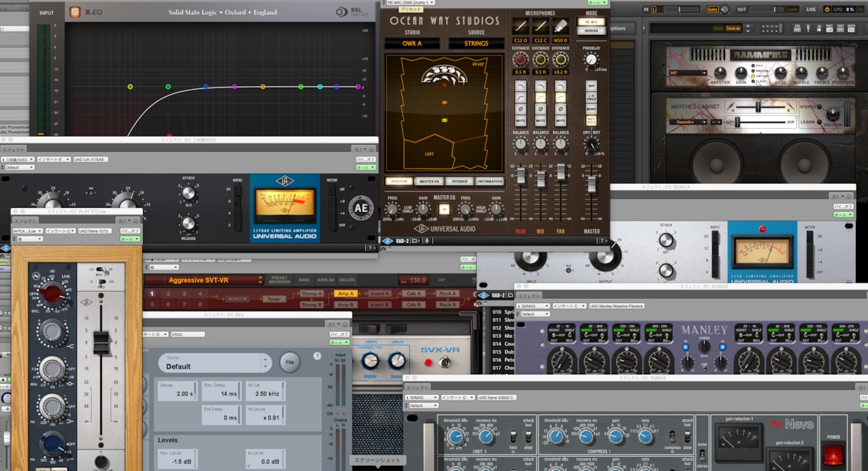Click the UAD-2 microphone icon in Ocean Way footer
The width and height of the screenshot is (868, 471).
click(427, 241)
